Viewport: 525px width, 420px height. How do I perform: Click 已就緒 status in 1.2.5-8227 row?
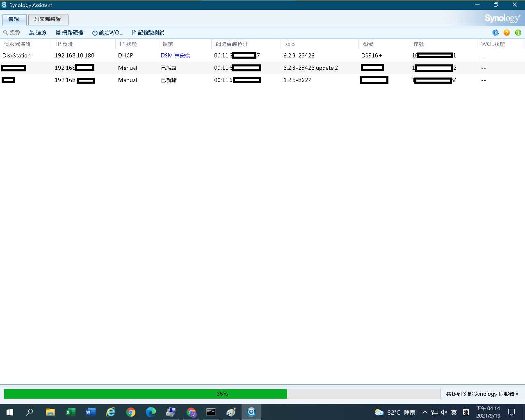[x=169, y=80]
